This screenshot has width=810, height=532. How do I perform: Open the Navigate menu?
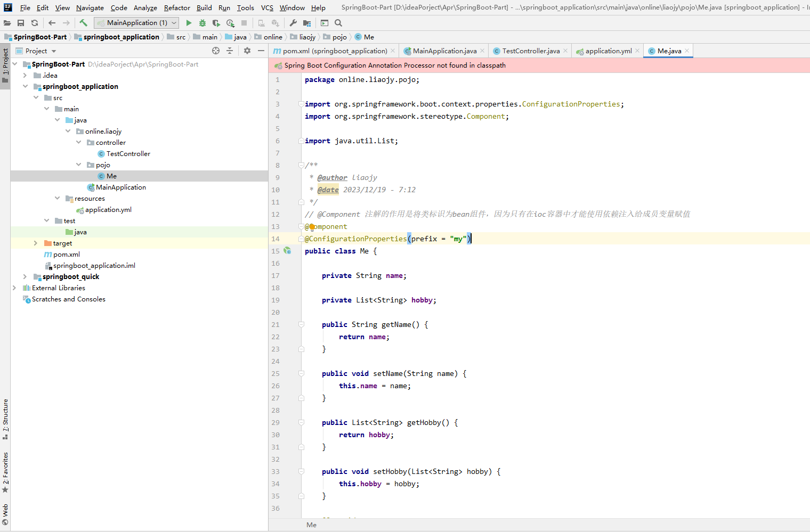click(x=90, y=7)
